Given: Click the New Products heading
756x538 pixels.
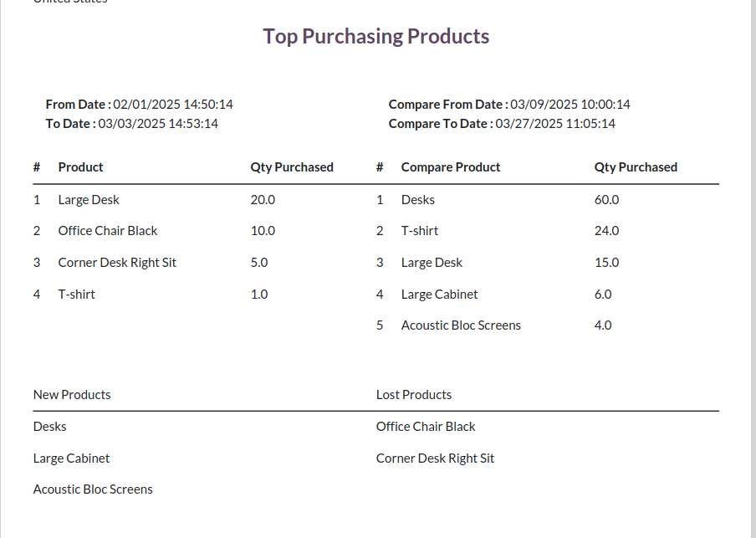Looking at the screenshot, I should click(72, 395).
